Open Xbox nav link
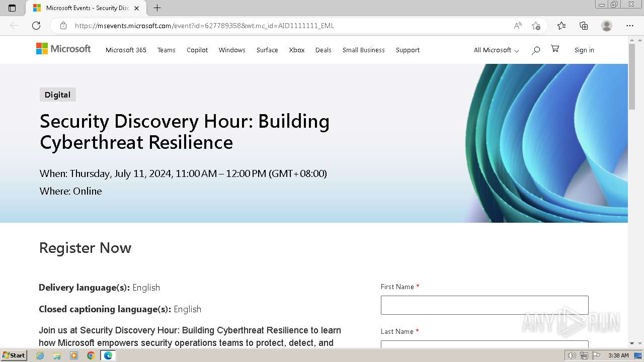The image size is (644, 362). pos(297,50)
